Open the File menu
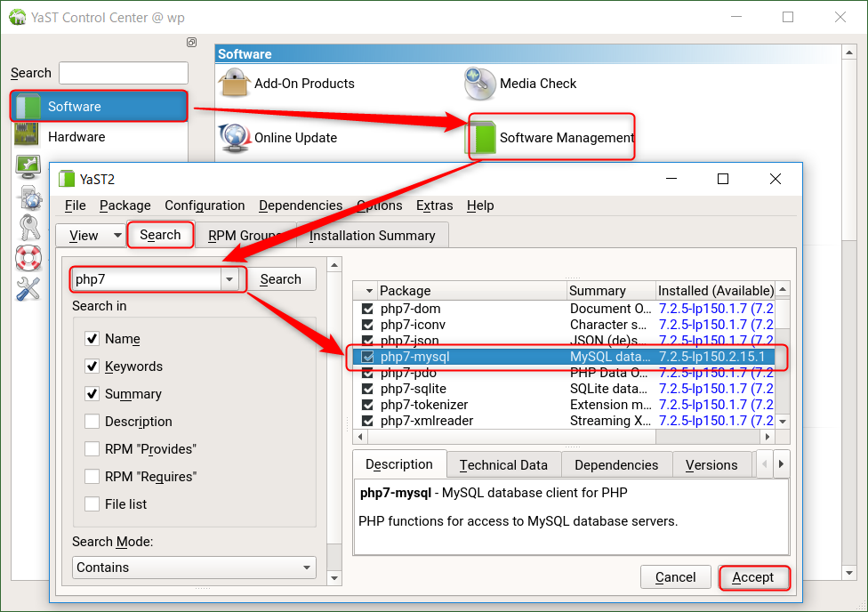 tap(76, 205)
